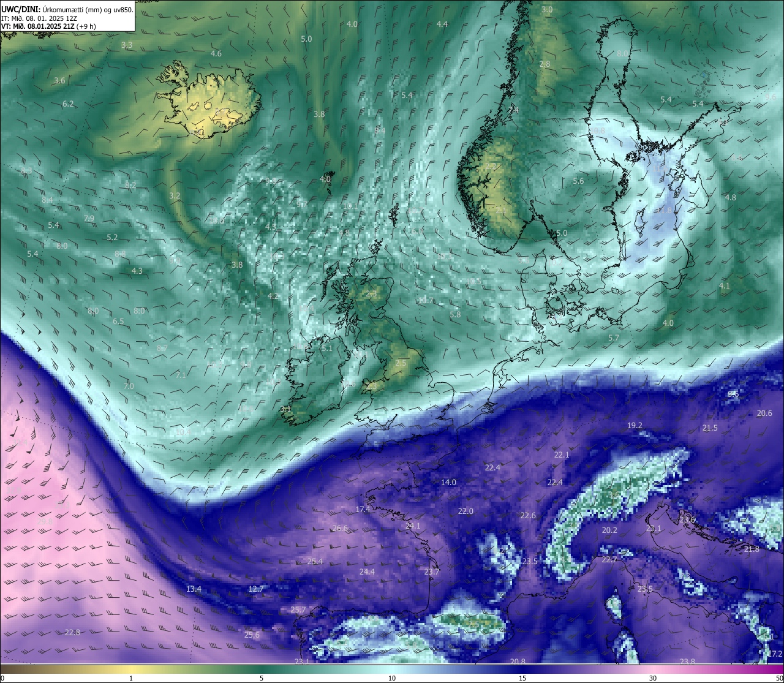Click the 17.2 value label

coord(775,654)
